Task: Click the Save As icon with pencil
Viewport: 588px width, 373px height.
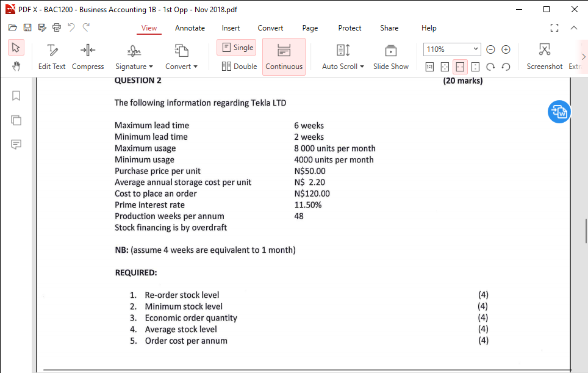Action: (x=42, y=27)
